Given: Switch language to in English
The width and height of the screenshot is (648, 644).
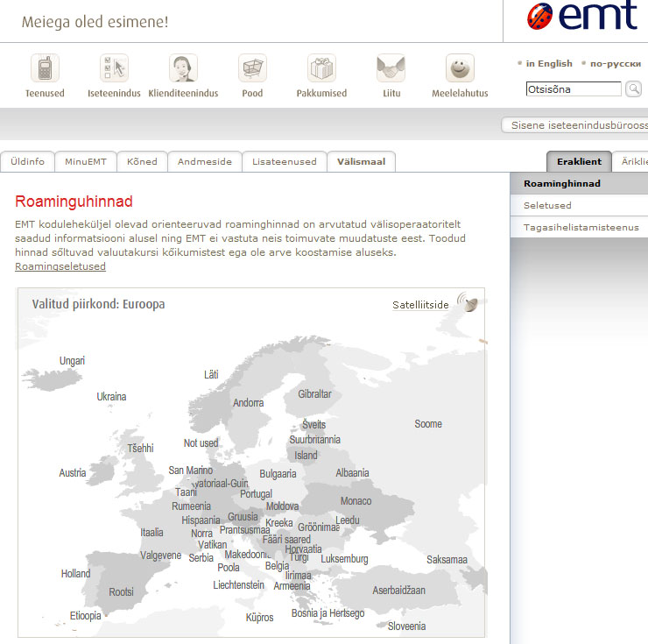Looking at the screenshot, I should [x=549, y=64].
